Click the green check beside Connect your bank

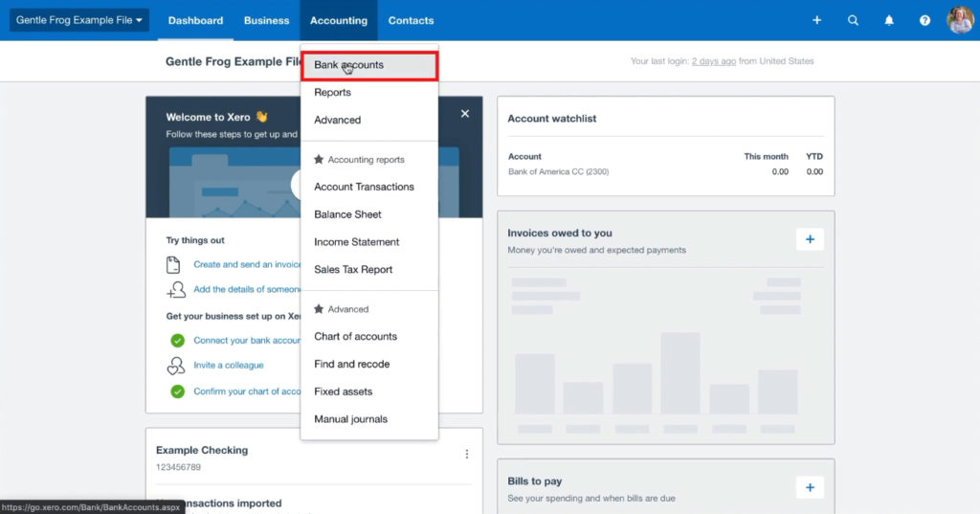click(177, 340)
